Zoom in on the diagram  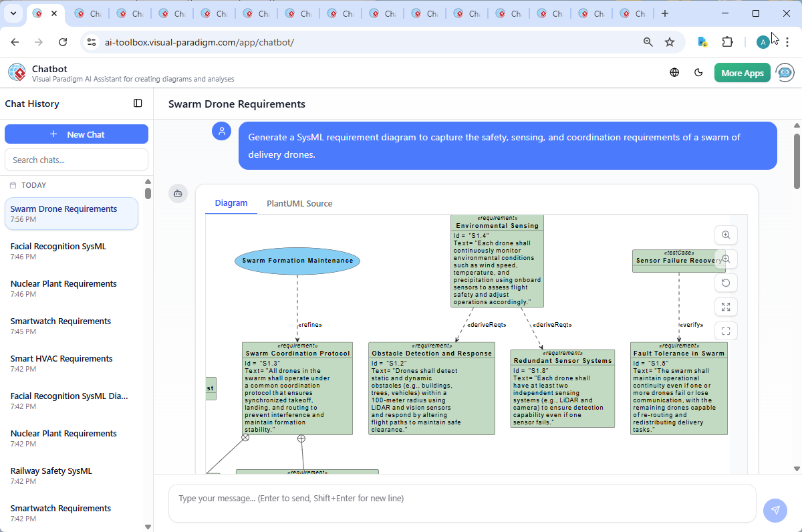click(x=725, y=235)
